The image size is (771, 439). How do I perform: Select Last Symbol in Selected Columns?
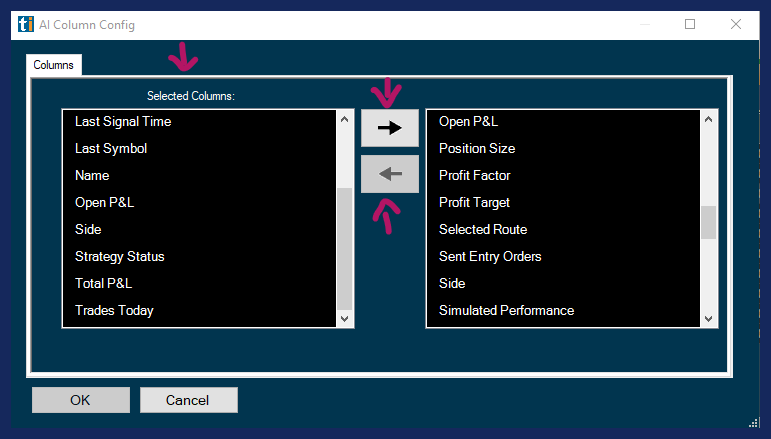click(111, 149)
